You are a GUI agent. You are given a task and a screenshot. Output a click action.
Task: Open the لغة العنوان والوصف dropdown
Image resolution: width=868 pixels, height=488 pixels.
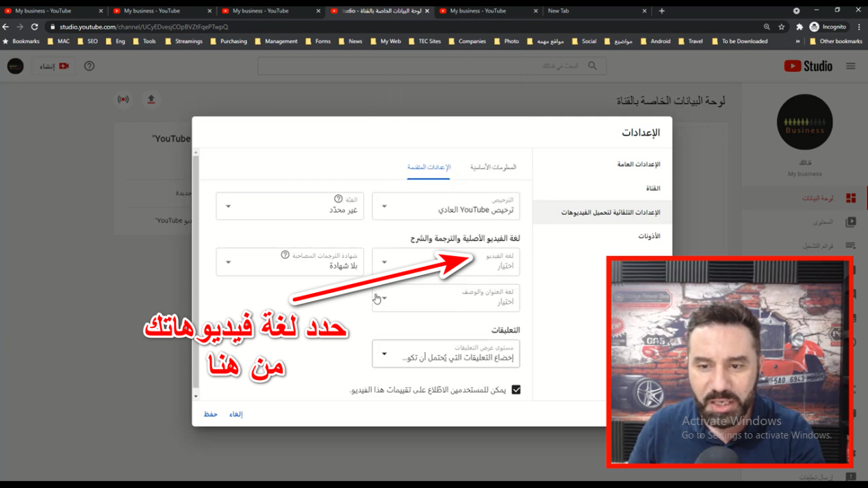pyautogui.click(x=446, y=298)
